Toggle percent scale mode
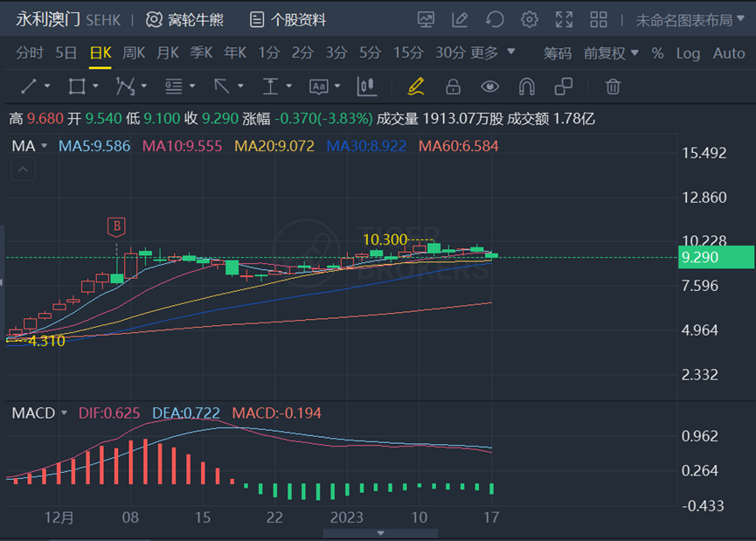Screen dimensions: 756x541 coord(657,53)
